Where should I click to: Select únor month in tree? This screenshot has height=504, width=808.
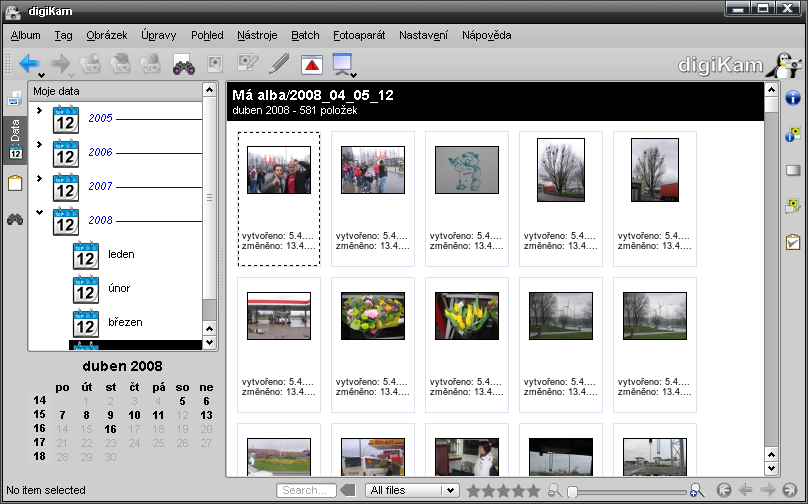tap(119, 288)
